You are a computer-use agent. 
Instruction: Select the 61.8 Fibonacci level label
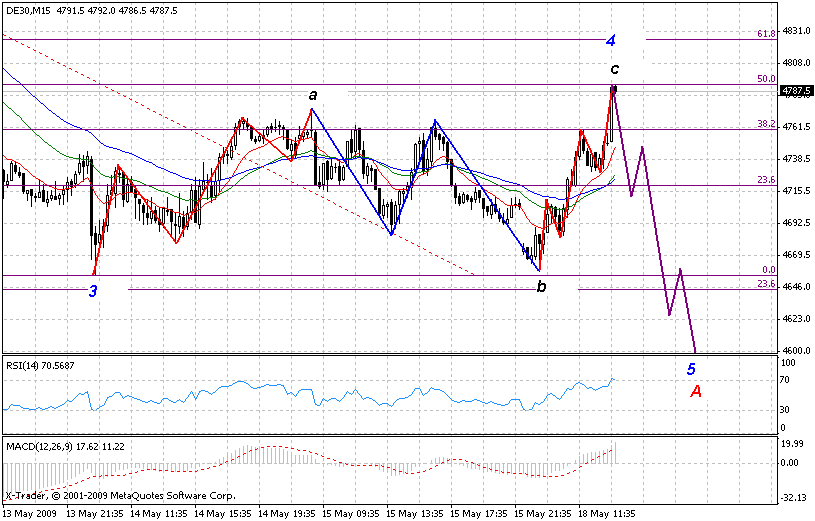pyautogui.click(x=766, y=33)
